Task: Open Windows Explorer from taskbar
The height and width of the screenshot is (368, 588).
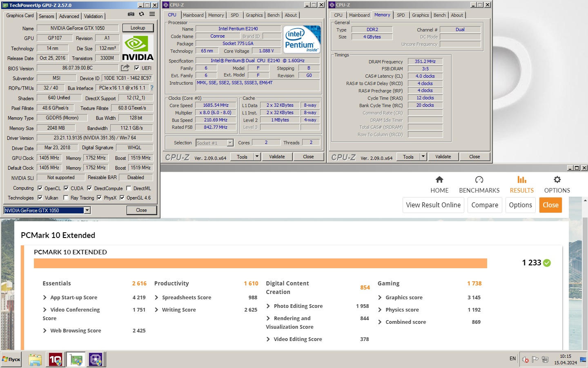Action: pyautogui.click(x=35, y=359)
